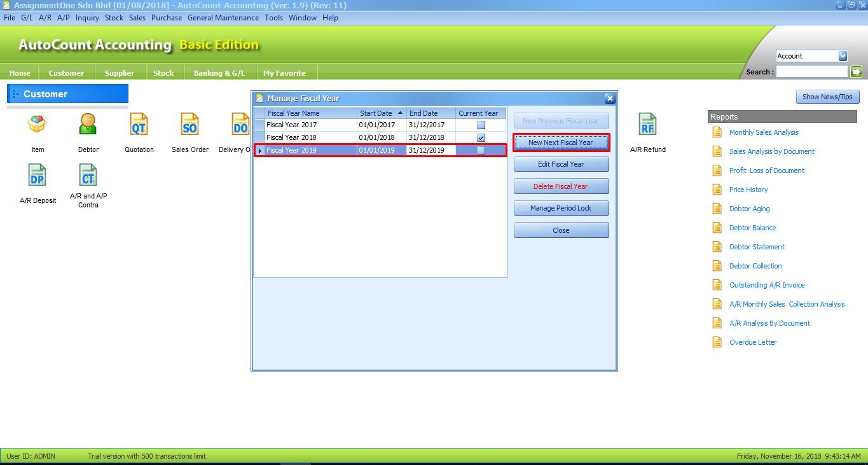Image resolution: width=868 pixels, height=465 pixels.
Task: Click the Delete Fiscal Year button
Action: point(561,186)
